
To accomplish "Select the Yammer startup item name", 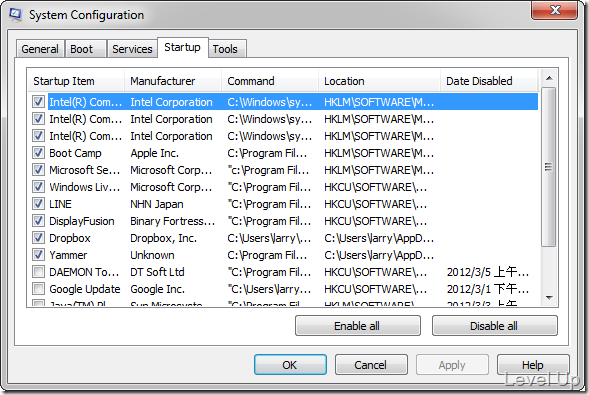I will point(68,255).
